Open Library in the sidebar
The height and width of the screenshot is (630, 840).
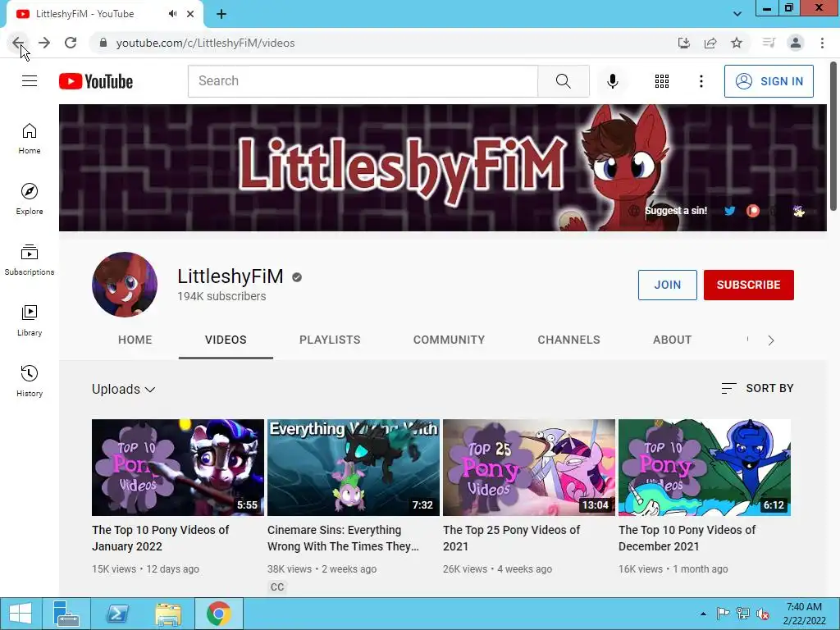tap(30, 321)
